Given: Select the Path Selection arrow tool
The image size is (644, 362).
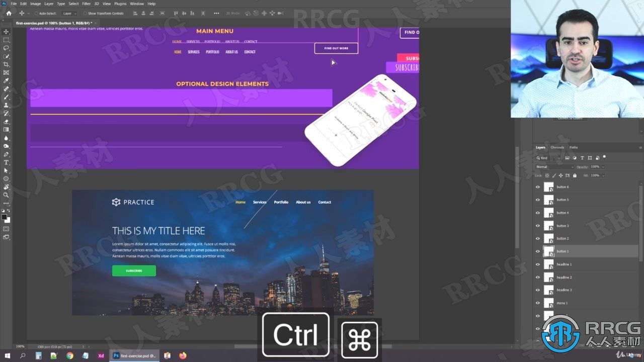Looking at the screenshot, I should click(x=7, y=170).
